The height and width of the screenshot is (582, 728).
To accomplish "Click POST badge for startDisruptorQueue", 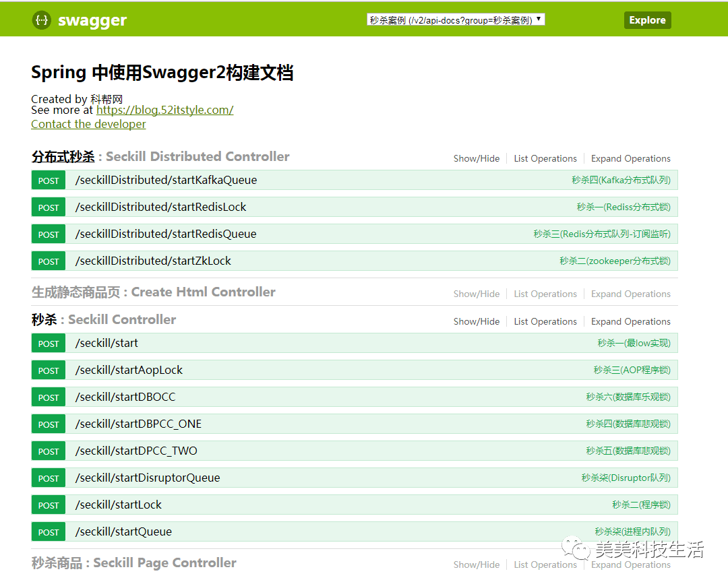I will [49, 478].
